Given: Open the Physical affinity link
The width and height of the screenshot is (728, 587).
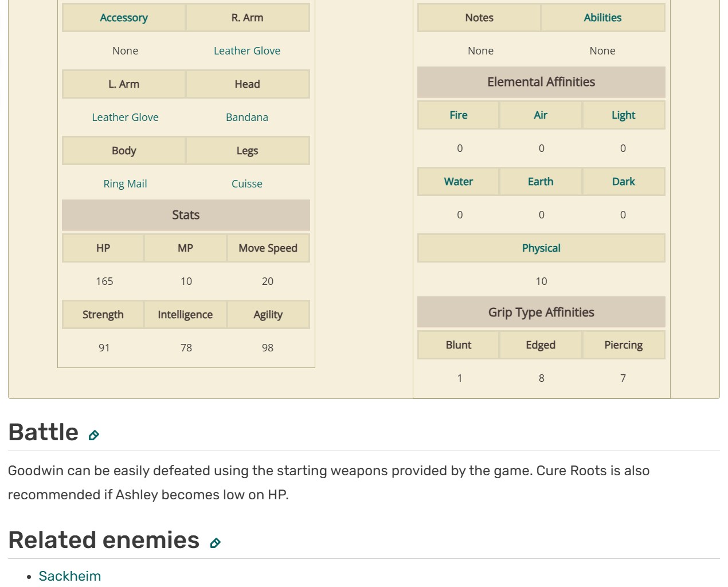Looking at the screenshot, I should coord(541,248).
